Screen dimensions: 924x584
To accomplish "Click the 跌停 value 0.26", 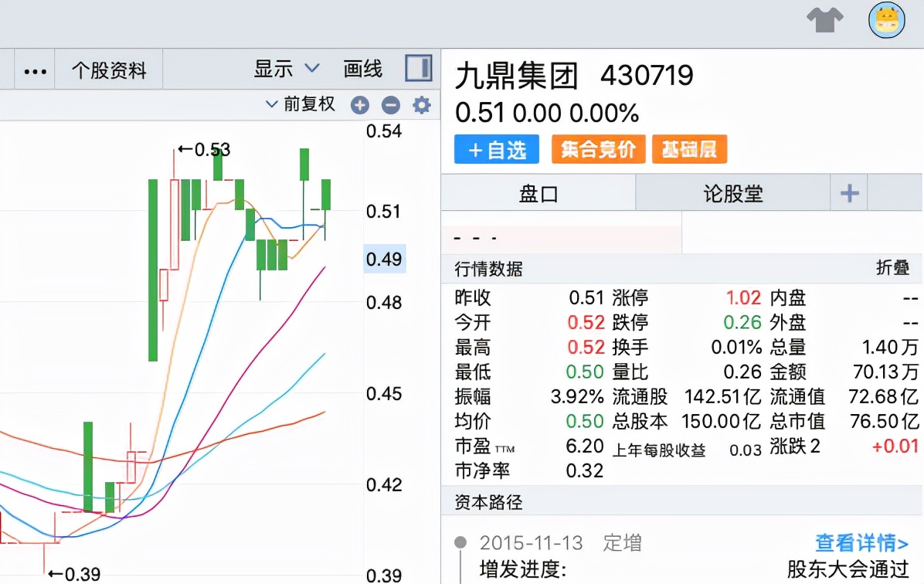I will pos(742,322).
